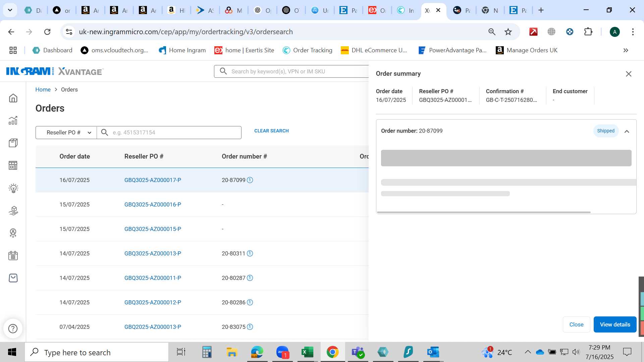Open the Order Tracking bookmark
Viewport: 644px width, 362px height.
pyautogui.click(x=308, y=50)
